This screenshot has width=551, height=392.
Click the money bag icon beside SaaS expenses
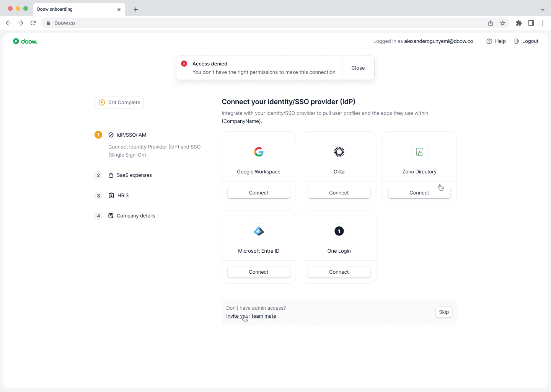coord(111,175)
